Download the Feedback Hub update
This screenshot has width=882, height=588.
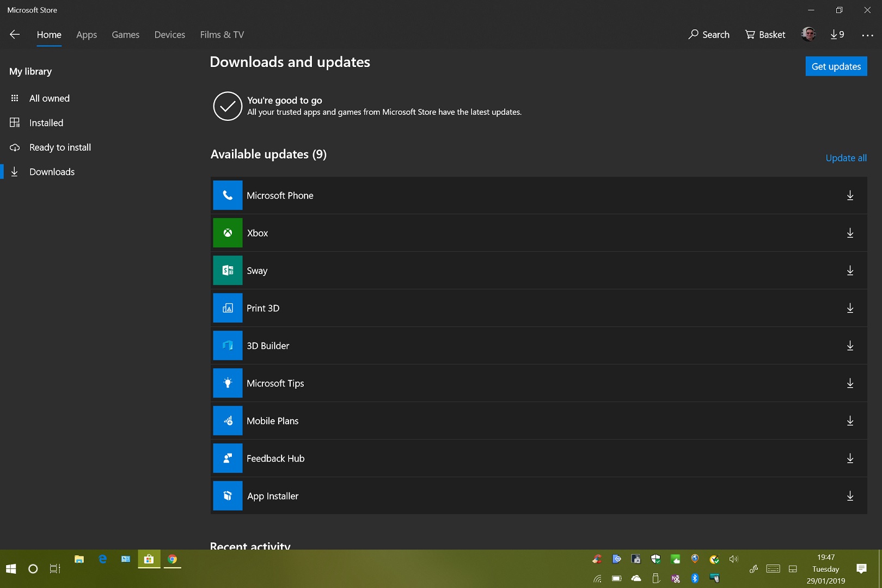point(850,458)
